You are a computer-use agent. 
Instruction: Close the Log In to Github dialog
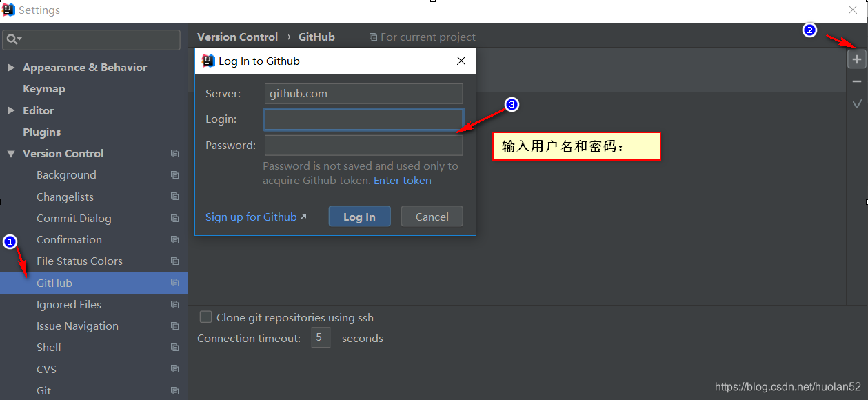pos(461,61)
